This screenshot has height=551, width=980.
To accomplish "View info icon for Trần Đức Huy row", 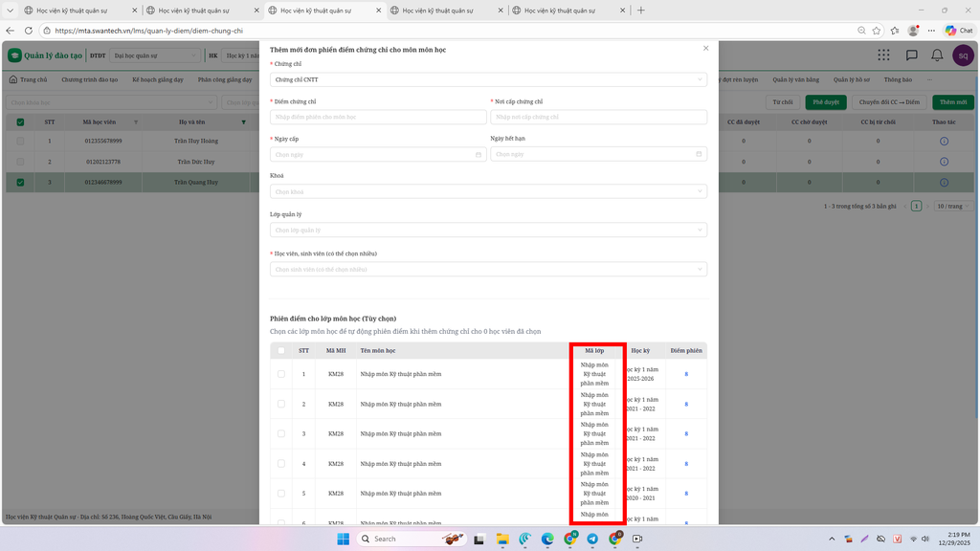I will pyautogui.click(x=944, y=162).
